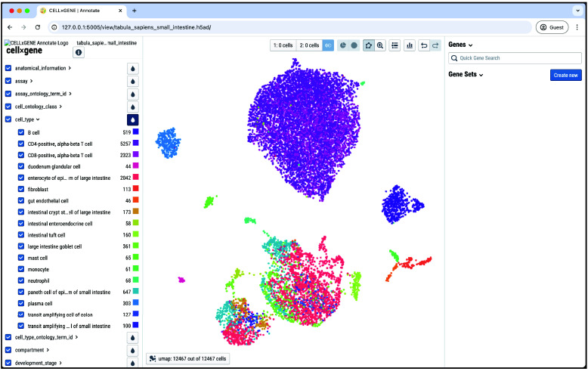Open the bar chart display options

tap(410, 45)
